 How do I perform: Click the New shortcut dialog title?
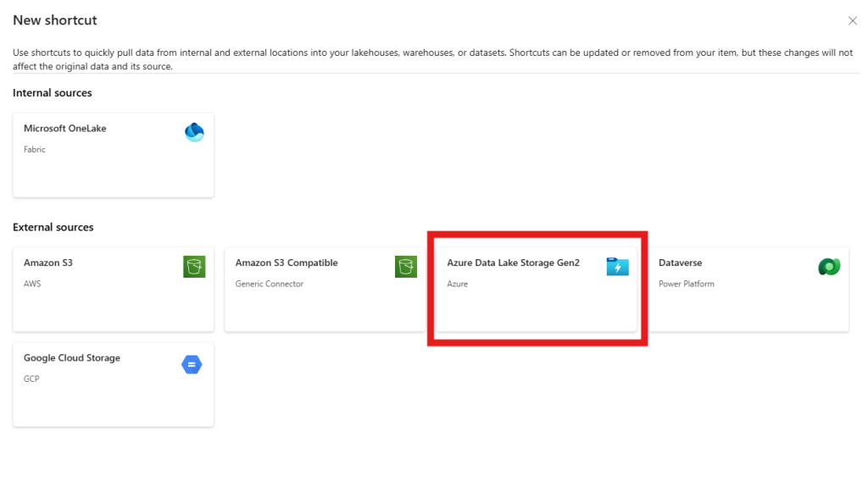55,20
